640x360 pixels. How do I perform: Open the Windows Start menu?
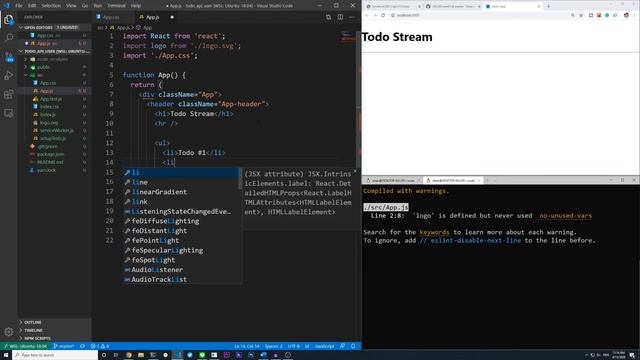6,355
